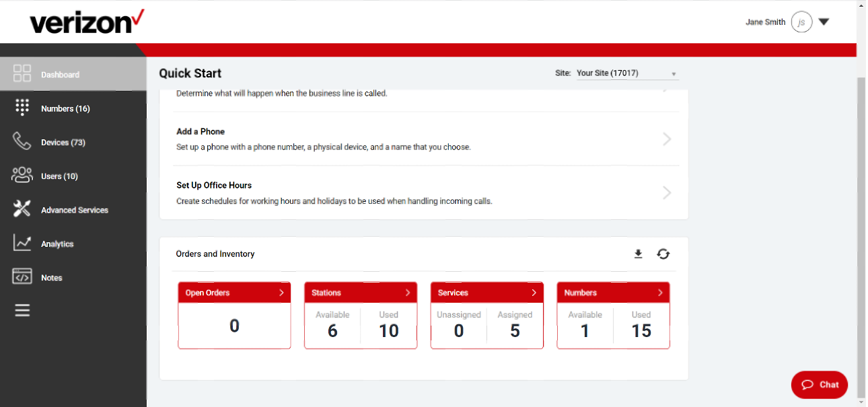This screenshot has width=868, height=407.
Task: Click the Analytics chart icon
Action: 22,243
